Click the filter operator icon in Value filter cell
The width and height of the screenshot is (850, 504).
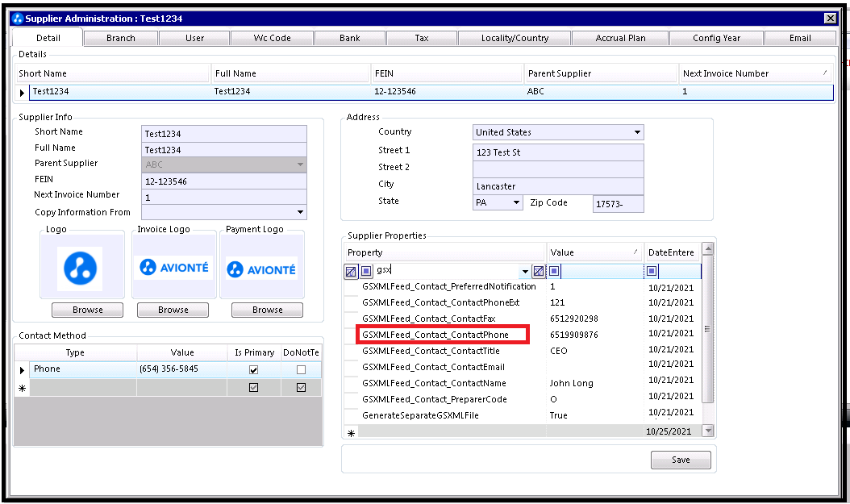[555, 271]
